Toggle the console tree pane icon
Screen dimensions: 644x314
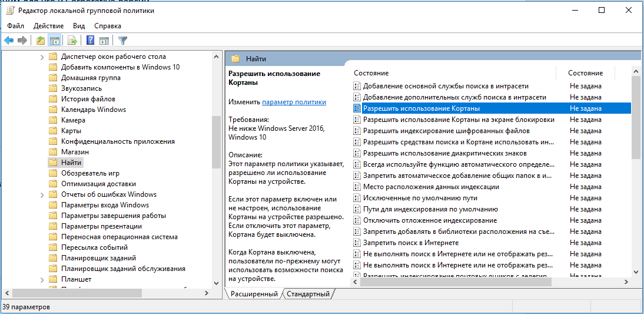pyautogui.click(x=54, y=41)
